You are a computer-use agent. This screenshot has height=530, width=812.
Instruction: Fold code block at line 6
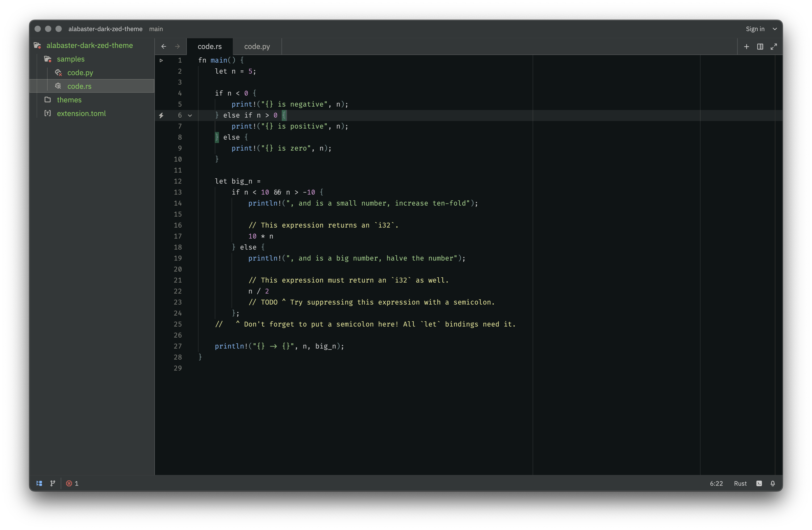[x=190, y=115]
